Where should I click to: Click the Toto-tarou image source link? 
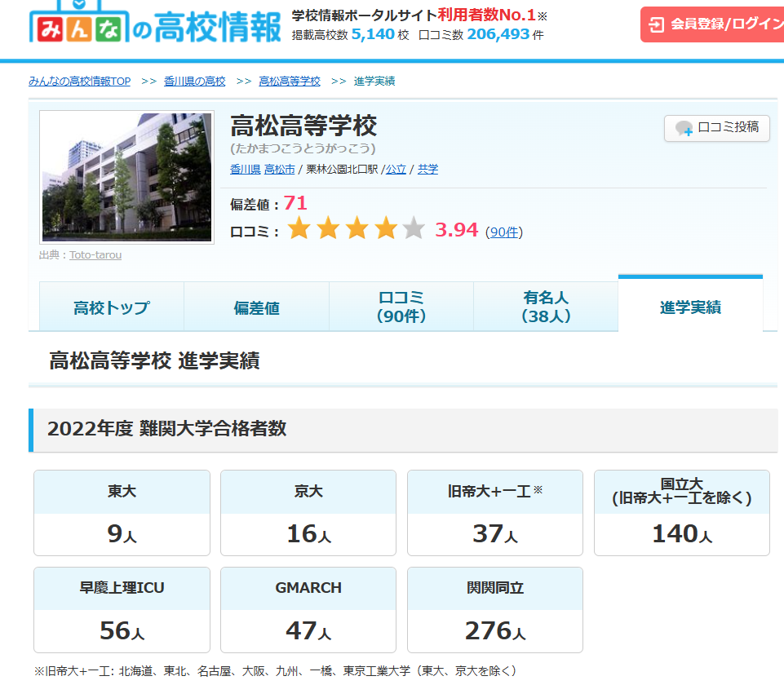pos(95,255)
